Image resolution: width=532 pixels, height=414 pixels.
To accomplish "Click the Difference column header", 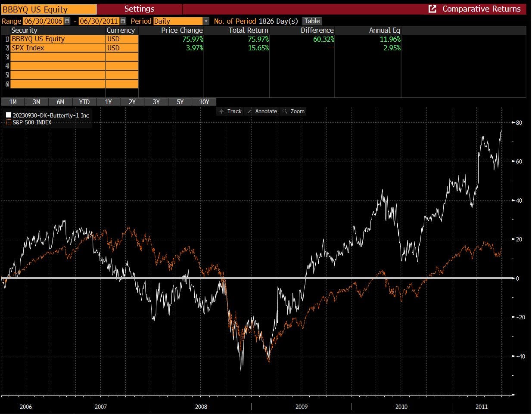I will pyautogui.click(x=317, y=30).
